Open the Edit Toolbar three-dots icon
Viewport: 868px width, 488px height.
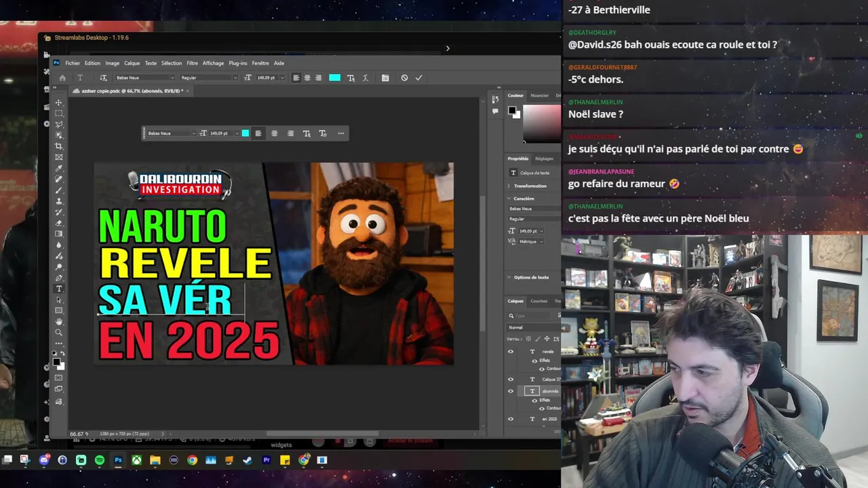[x=59, y=343]
